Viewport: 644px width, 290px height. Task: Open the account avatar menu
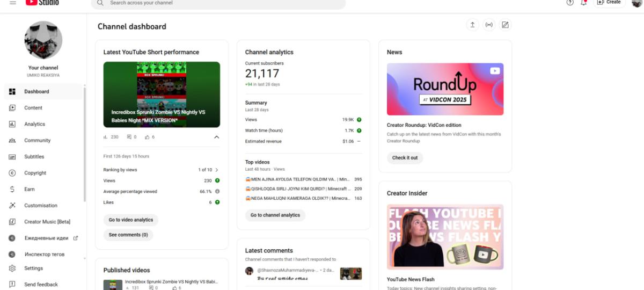(x=636, y=3)
